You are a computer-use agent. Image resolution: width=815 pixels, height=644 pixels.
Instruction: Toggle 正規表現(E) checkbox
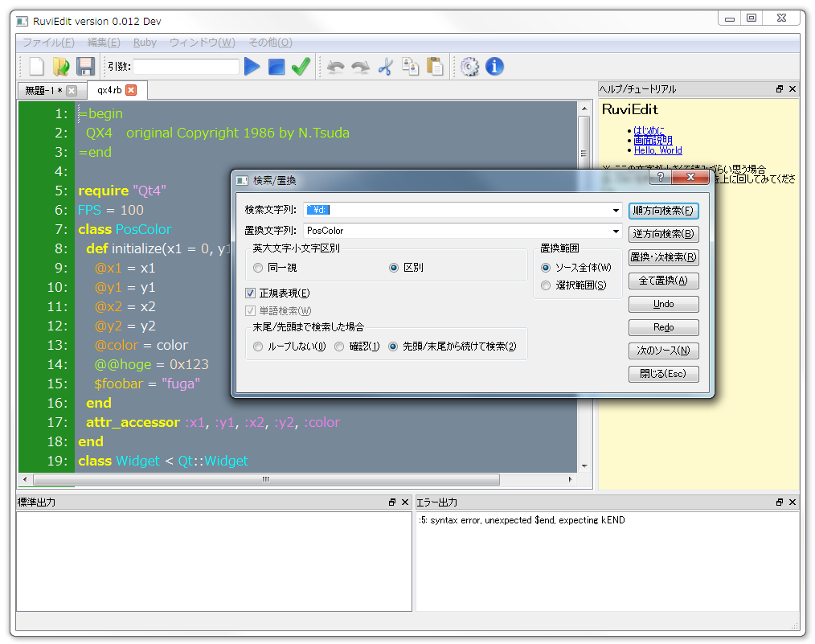[x=277, y=293]
